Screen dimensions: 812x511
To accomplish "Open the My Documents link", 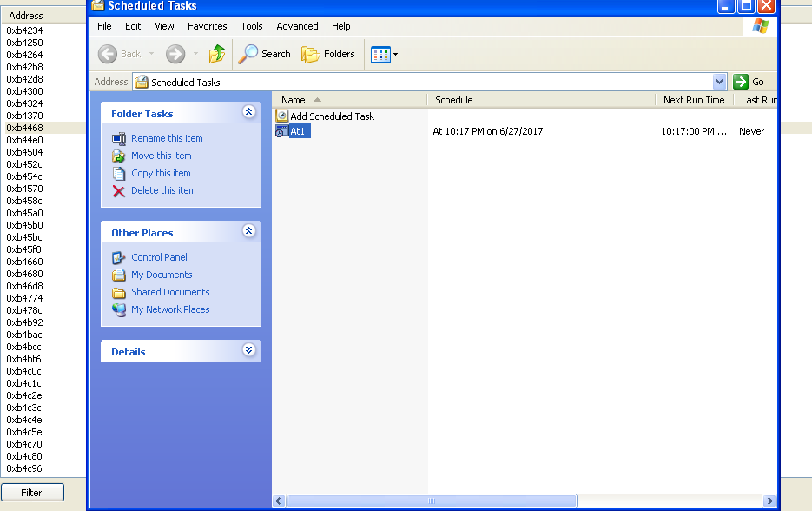I will click(162, 275).
